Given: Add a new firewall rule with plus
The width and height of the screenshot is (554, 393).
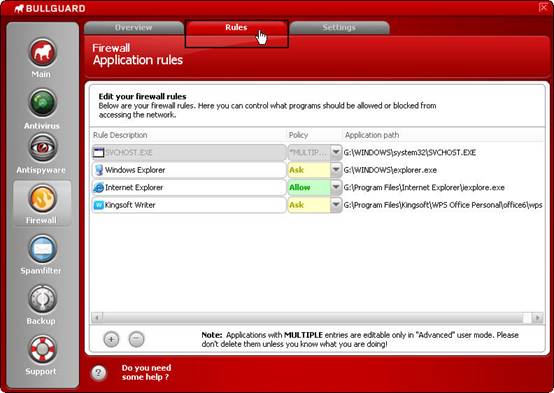Looking at the screenshot, I should [111, 339].
